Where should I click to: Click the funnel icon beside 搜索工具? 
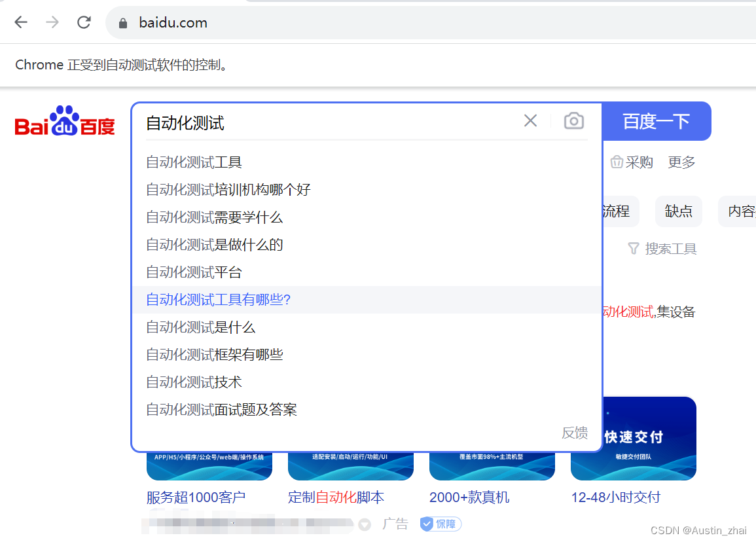[x=634, y=249]
